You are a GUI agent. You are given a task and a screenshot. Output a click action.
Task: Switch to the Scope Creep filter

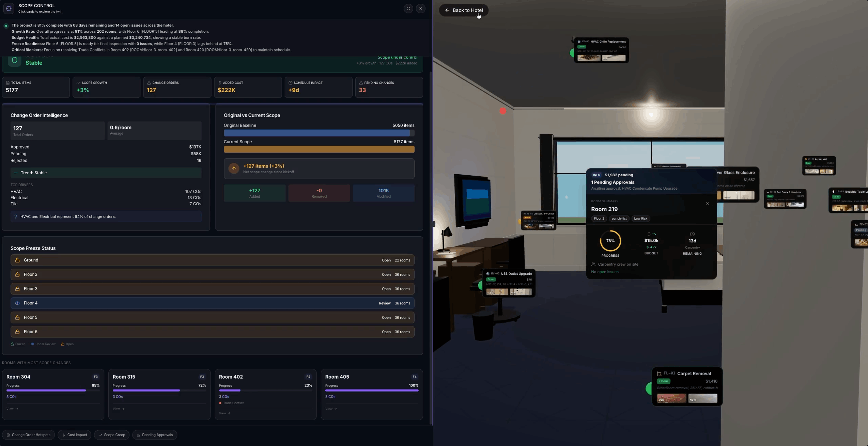[112, 435]
